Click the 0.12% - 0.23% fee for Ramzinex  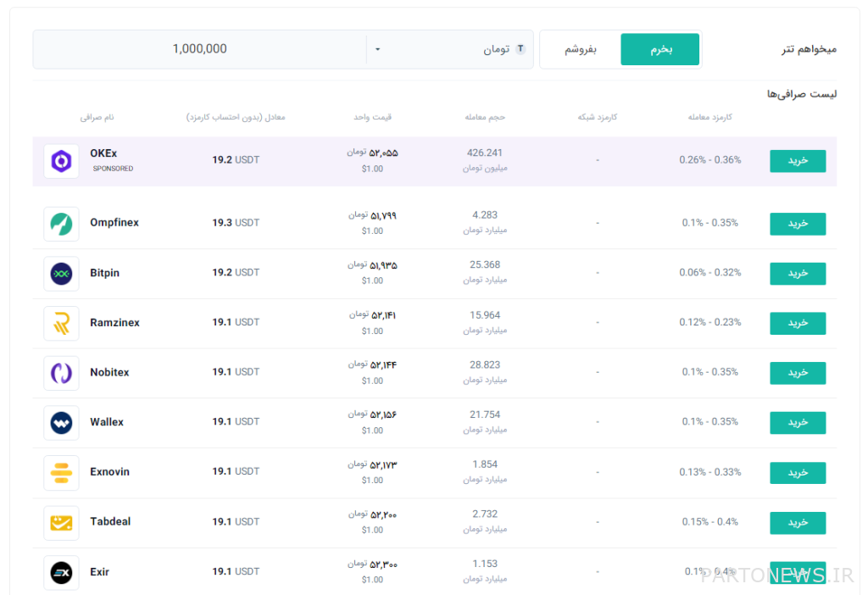pyautogui.click(x=710, y=322)
